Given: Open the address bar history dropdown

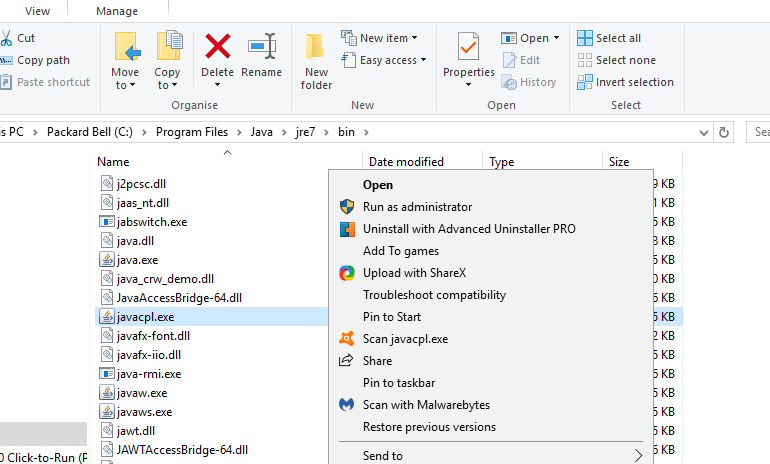Looking at the screenshot, I should pyautogui.click(x=704, y=133).
